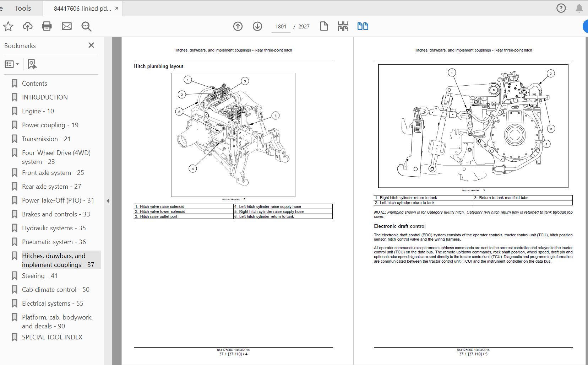Edit the page number field showing 1801
This screenshot has width=588, height=365.
pos(281,26)
